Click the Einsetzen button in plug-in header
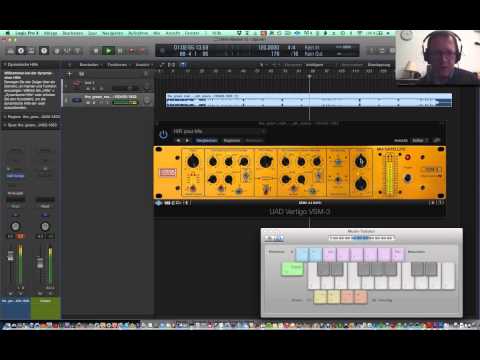 (x=254, y=140)
